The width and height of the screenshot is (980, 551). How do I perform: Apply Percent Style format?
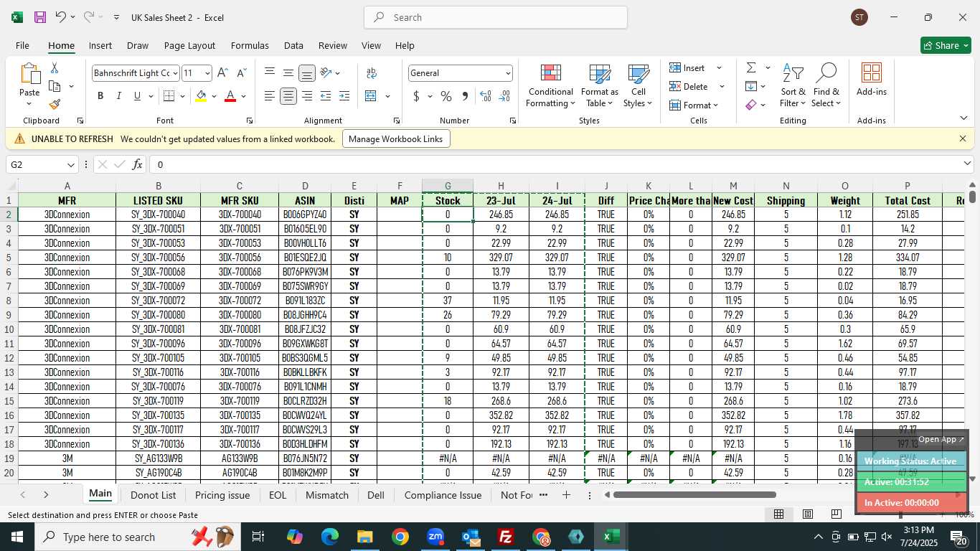tap(446, 96)
